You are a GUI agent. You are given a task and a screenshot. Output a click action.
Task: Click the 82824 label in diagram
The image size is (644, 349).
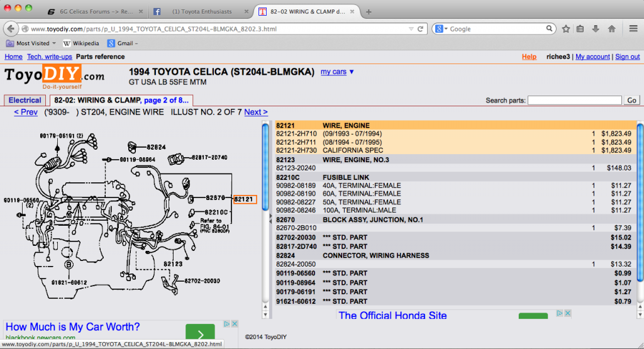(x=156, y=147)
